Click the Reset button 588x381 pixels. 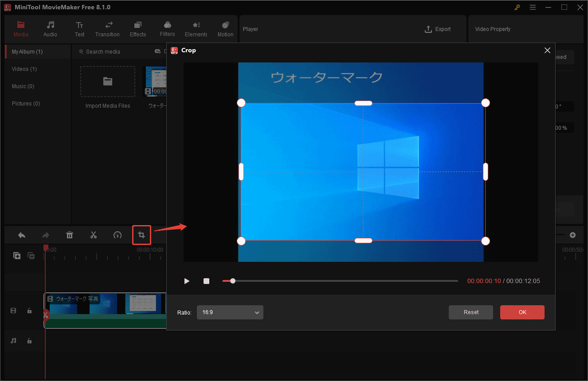click(471, 312)
